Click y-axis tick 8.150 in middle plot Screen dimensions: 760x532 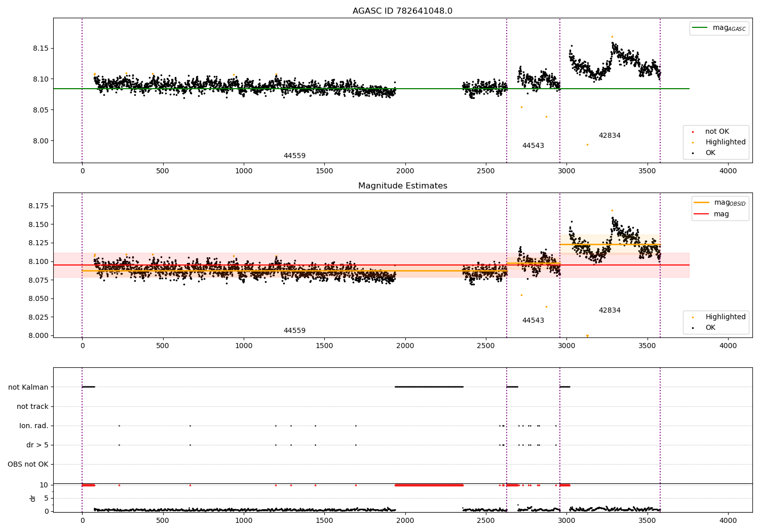(39, 225)
